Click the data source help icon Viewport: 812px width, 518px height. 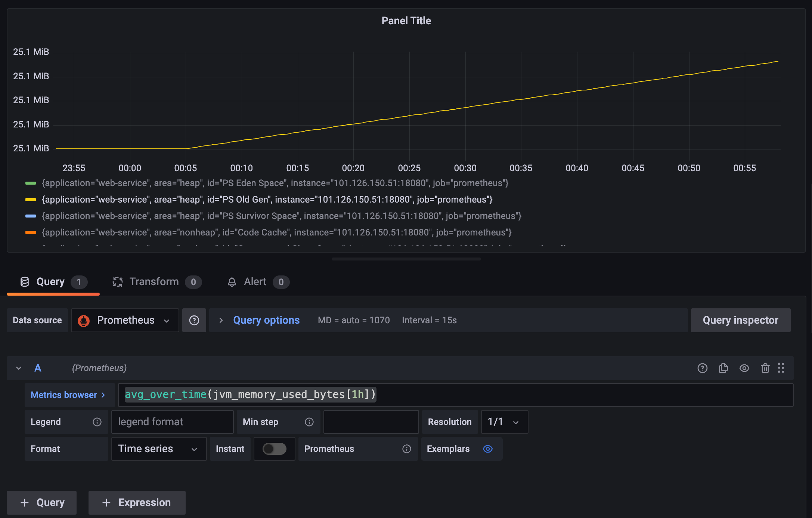tap(194, 320)
